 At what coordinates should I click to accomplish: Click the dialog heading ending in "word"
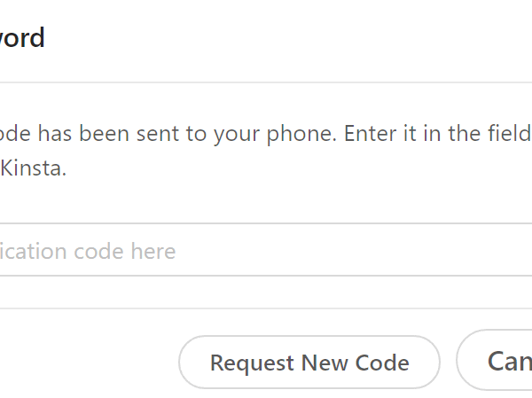[22, 38]
